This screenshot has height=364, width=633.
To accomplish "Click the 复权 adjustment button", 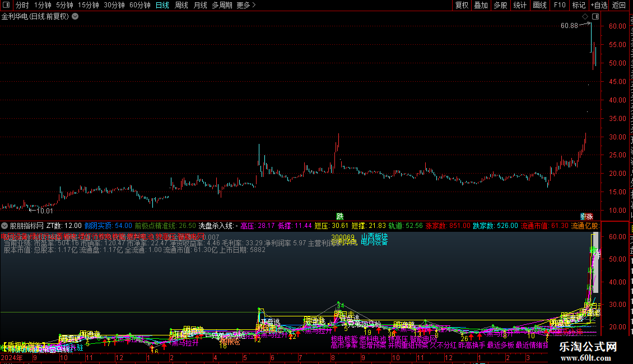I will (x=462, y=5).
